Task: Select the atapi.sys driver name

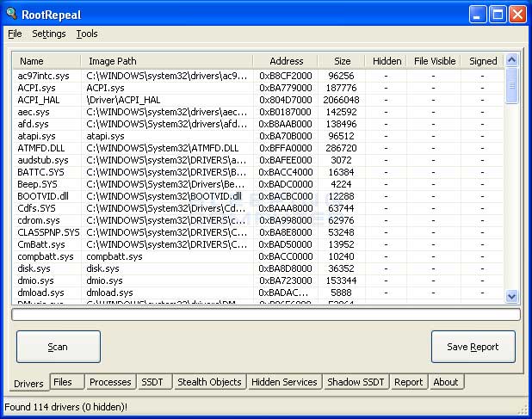Action: pos(36,136)
